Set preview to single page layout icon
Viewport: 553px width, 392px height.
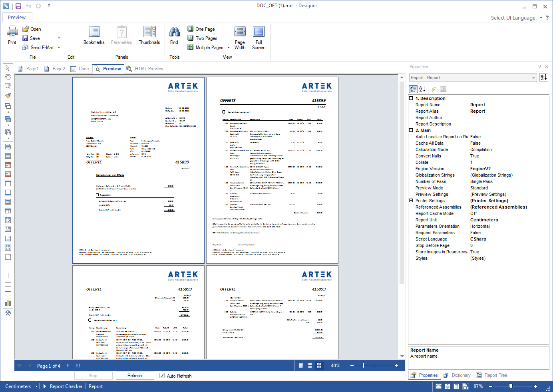[x=301, y=366]
